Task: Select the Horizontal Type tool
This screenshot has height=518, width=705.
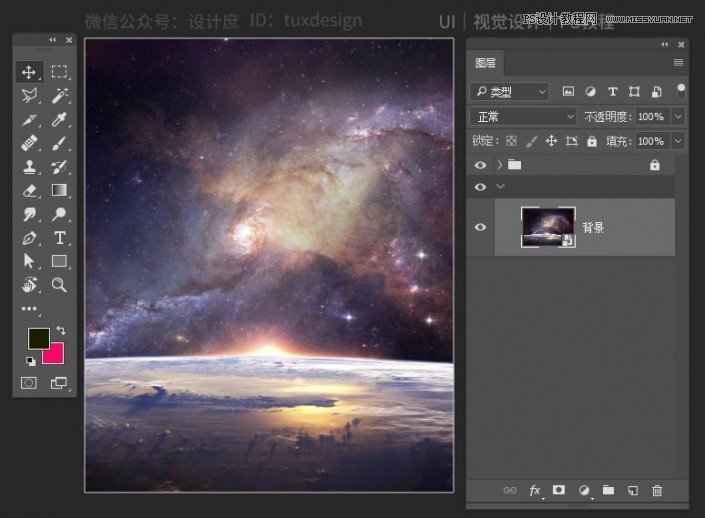Action: point(59,238)
